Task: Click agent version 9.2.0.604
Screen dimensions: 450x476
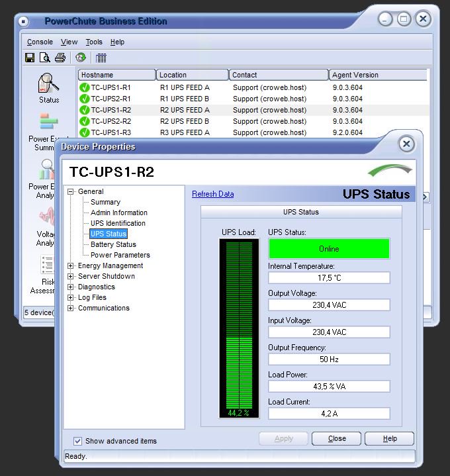Action: (x=347, y=132)
